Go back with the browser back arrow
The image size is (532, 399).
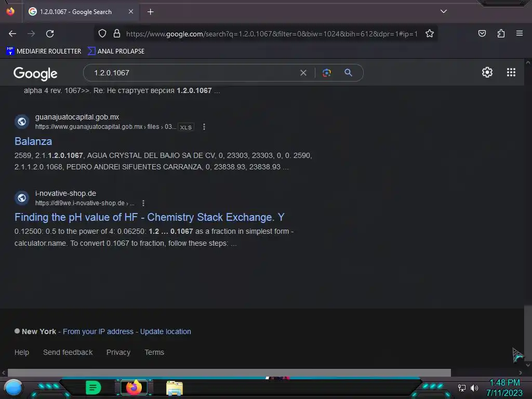(x=12, y=34)
